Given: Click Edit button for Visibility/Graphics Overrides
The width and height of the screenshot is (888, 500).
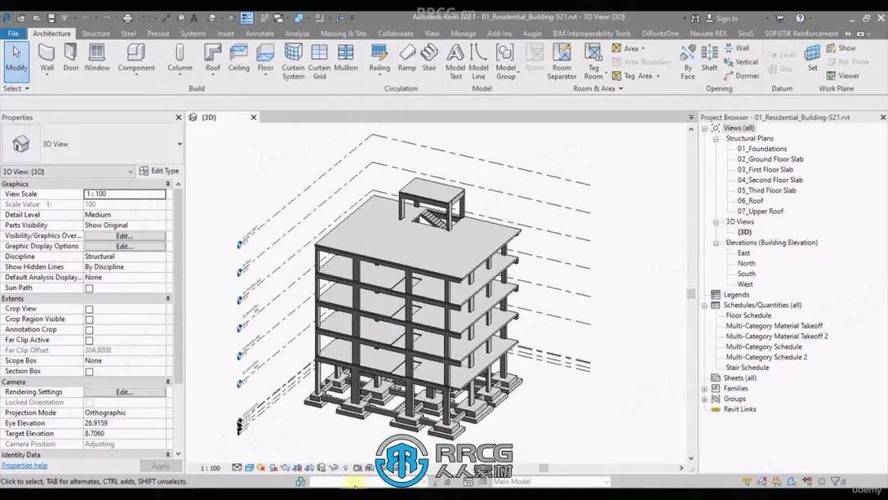Looking at the screenshot, I should click(x=124, y=236).
